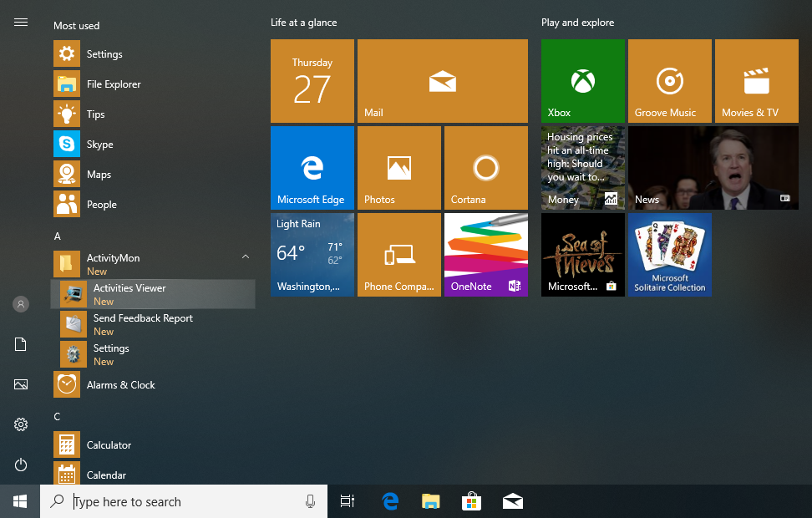This screenshot has height=518, width=812.
Task: Open the Sea of Thieves store tile
Action: (583, 255)
